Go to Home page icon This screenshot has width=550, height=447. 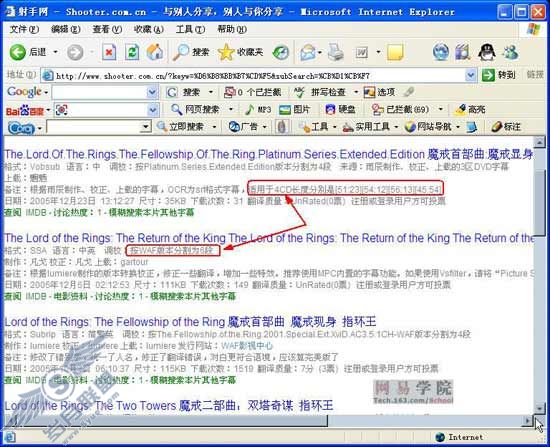(155, 53)
